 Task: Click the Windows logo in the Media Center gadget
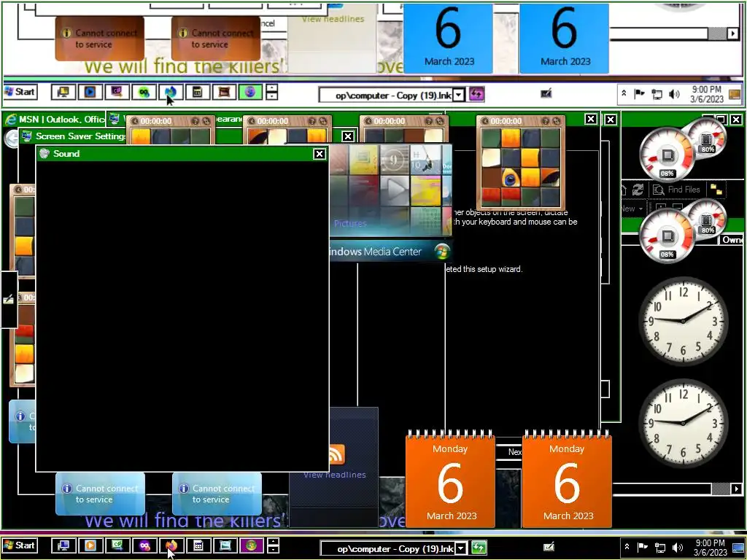442,251
